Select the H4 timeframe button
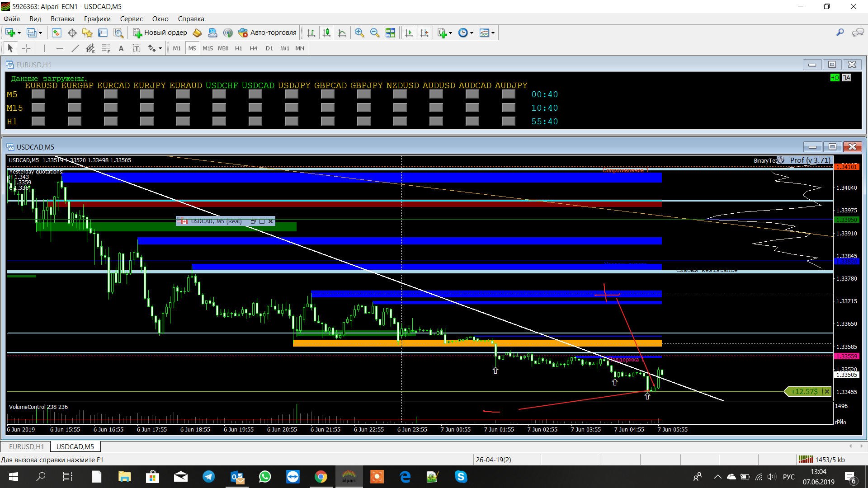Screen dimensions: 868x488 coord(253,48)
